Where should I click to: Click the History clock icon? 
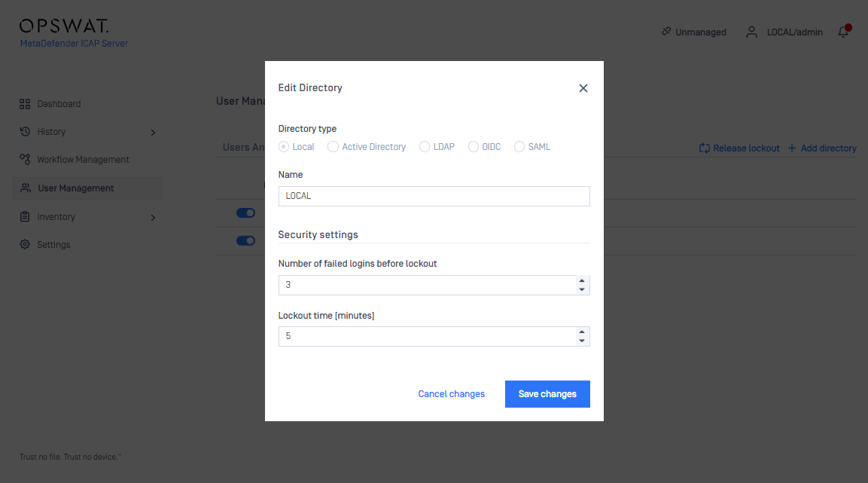tap(25, 131)
